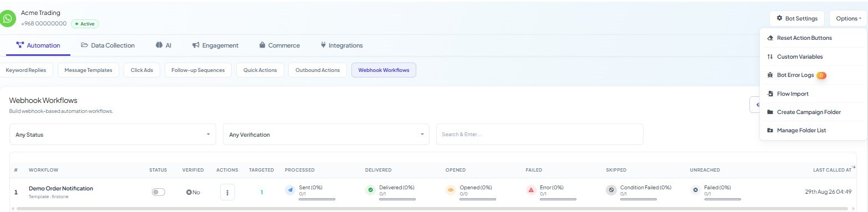Click the Search & Enter input field
Image resolution: width=868 pixels, height=212 pixels.
click(x=540, y=135)
